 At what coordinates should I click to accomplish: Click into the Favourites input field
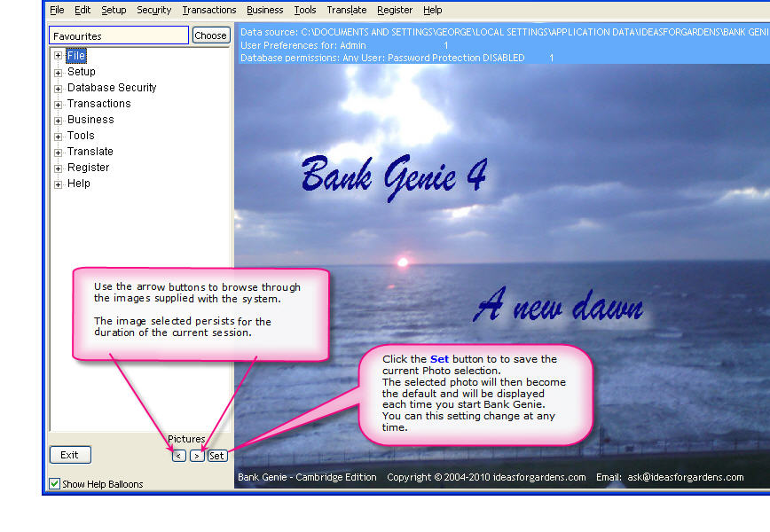(x=119, y=35)
